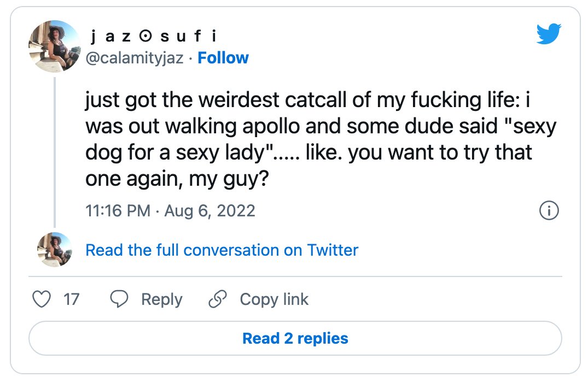Screen dimensions: 588x383
Task: Click the speech bubble reply icon
Action: click(x=119, y=299)
